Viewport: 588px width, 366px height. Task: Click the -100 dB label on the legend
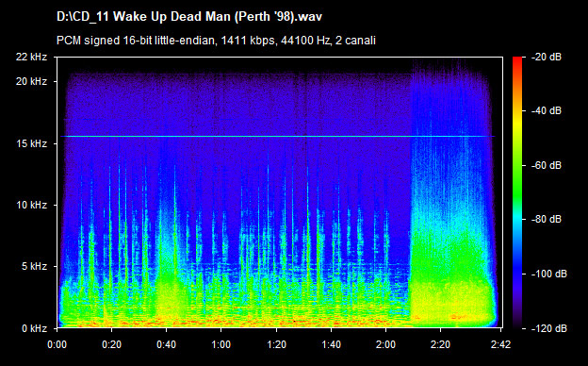pyautogui.click(x=549, y=274)
